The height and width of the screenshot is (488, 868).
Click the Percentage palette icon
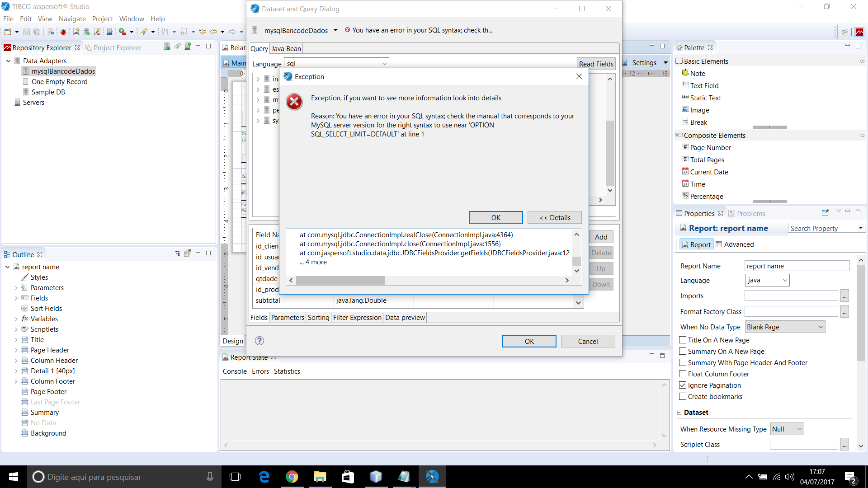pyautogui.click(x=685, y=196)
